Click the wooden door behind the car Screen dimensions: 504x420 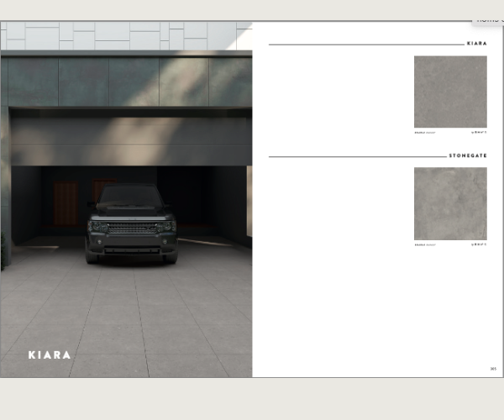(x=66, y=204)
